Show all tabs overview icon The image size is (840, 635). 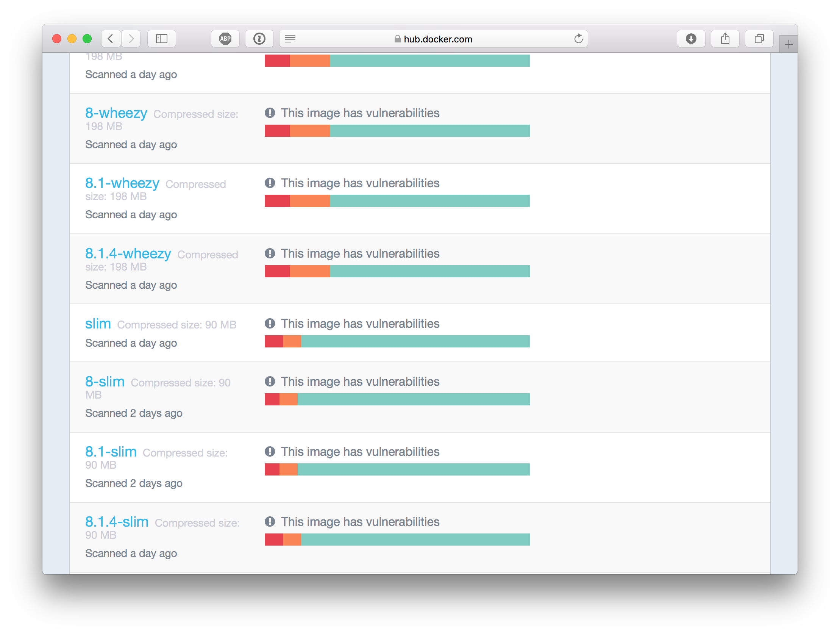[759, 39]
